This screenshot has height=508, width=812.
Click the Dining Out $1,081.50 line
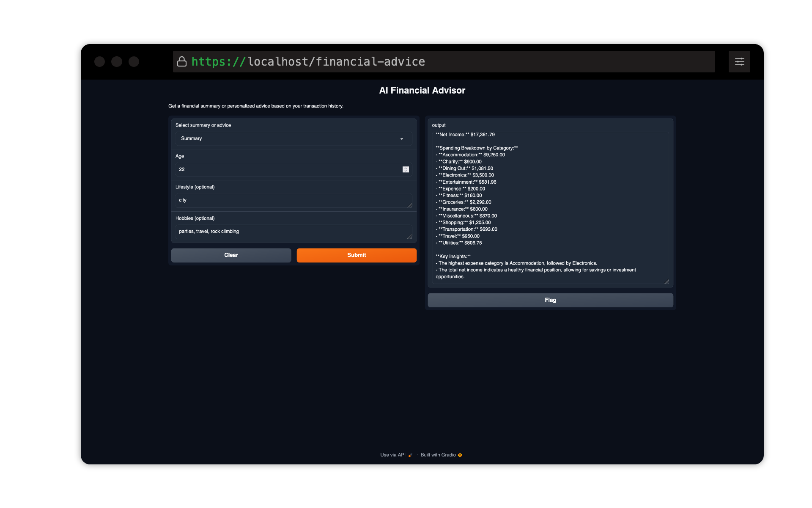(x=464, y=168)
